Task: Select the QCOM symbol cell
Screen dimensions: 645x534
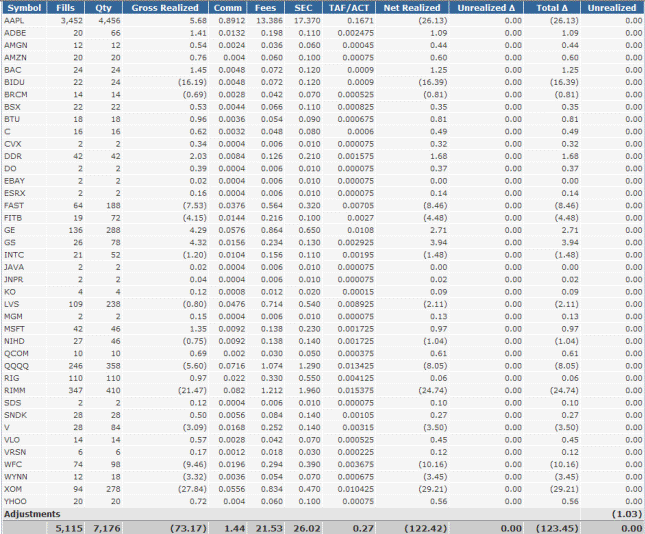Action: (x=16, y=353)
